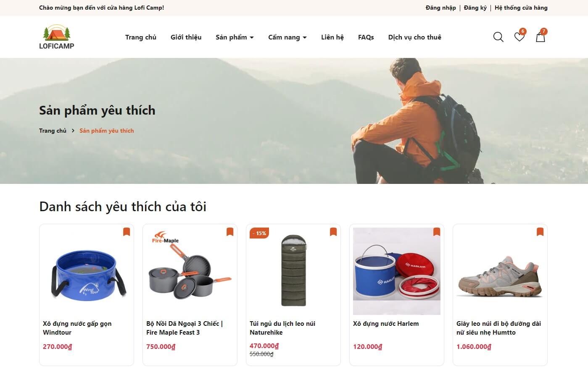The height and width of the screenshot is (372, 588).
Task: Toggle bookmark on Naturehike sleeping bag
Action: point(333,232)
